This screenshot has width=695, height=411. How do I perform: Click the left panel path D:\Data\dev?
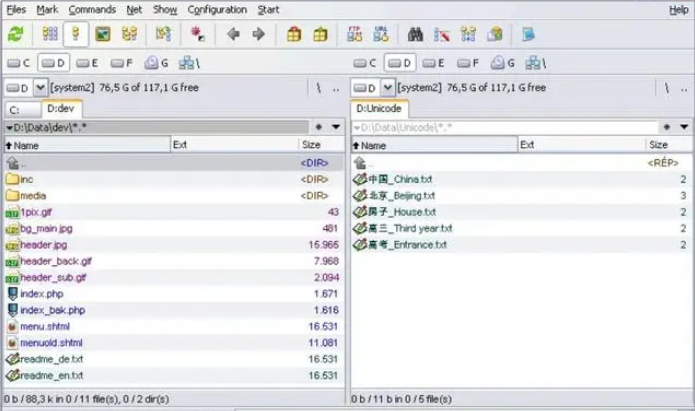157,128
